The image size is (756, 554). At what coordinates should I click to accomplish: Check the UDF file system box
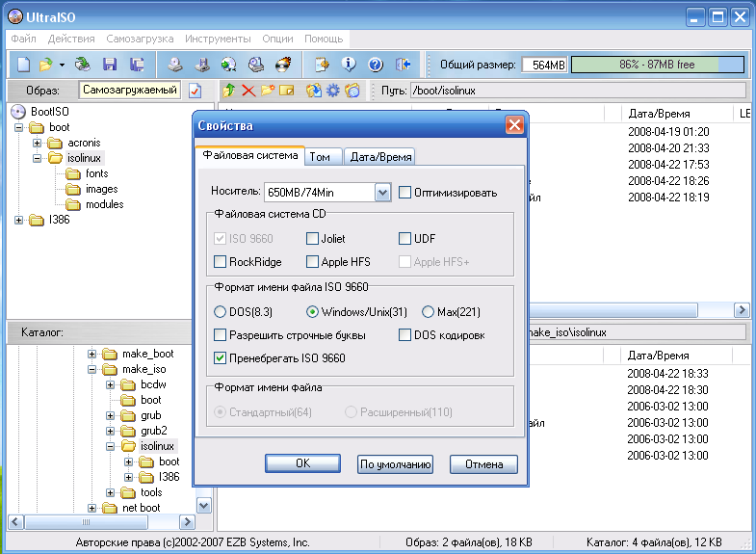405,238
